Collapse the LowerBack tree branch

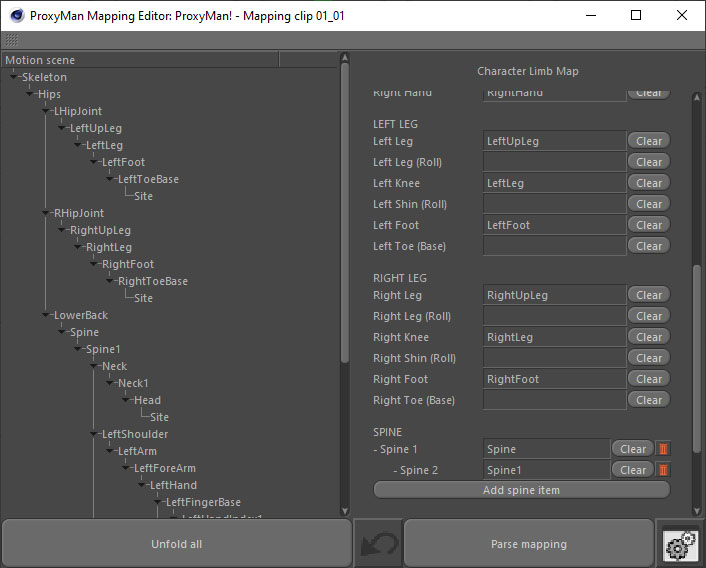tap(47, 316)
